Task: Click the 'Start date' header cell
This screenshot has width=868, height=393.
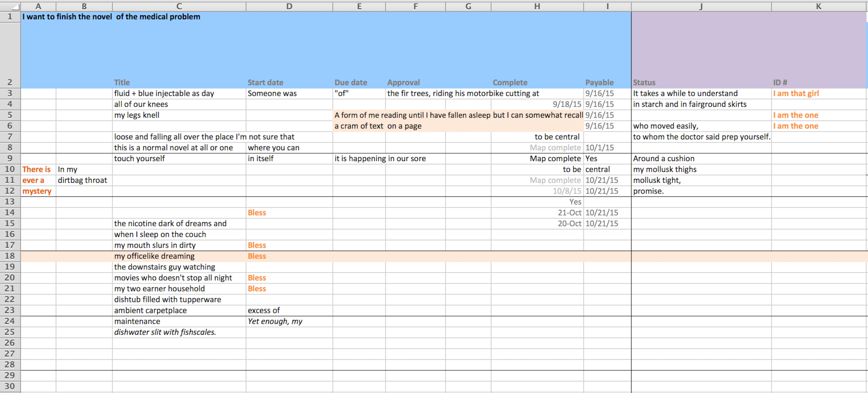Action: [289, 83]
